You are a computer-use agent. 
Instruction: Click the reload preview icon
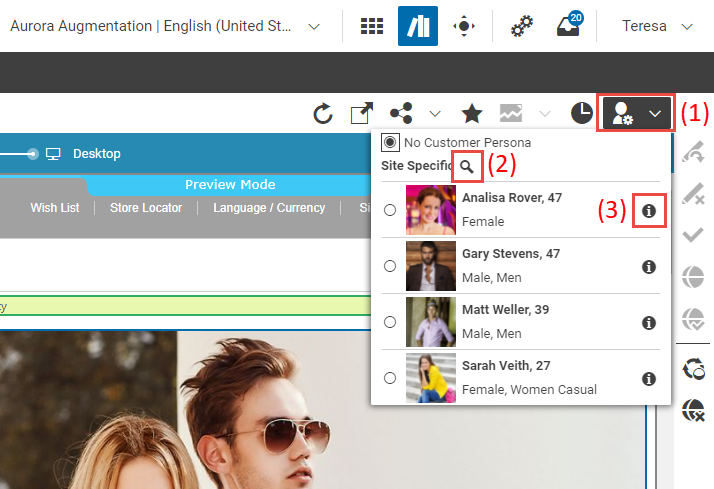pyautogui.click(x=323, y=114)
